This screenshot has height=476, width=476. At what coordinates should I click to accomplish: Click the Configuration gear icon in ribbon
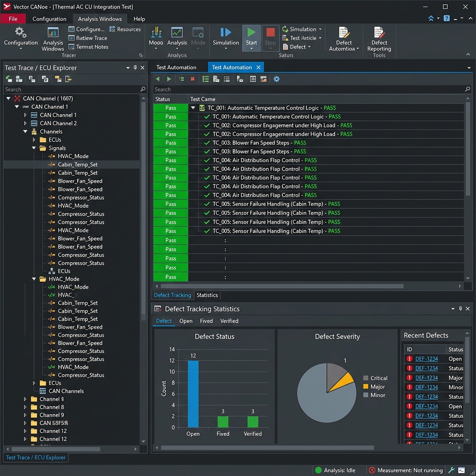(x=20, y=32)
